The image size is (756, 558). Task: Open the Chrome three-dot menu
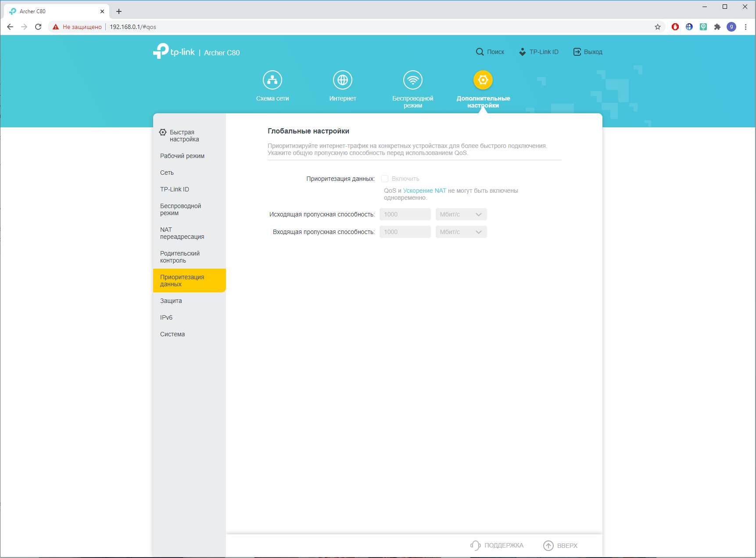tap(745, 27)
